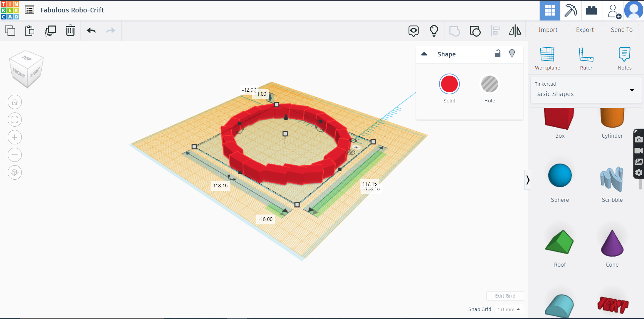This screenshot has width=644, height=319.
Task: Collapse the shapes panel with chevron
Action: 528,180
